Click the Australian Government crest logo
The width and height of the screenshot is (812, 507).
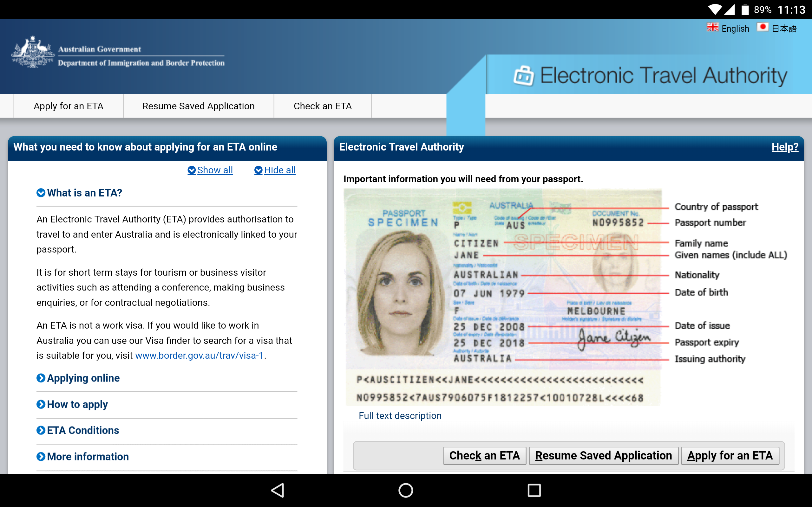33,53
